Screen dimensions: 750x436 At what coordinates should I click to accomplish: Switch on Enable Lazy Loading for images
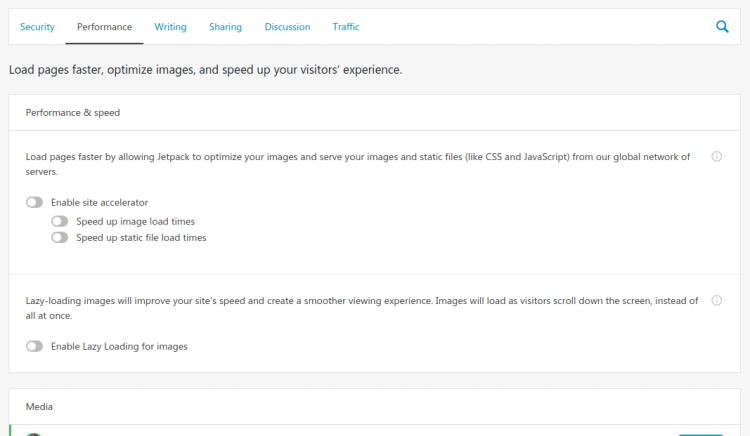point(34,346)
